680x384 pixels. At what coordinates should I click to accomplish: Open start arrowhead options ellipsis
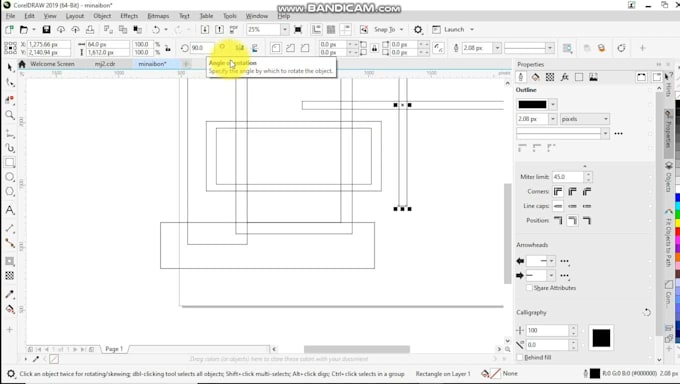click(564, 261)
